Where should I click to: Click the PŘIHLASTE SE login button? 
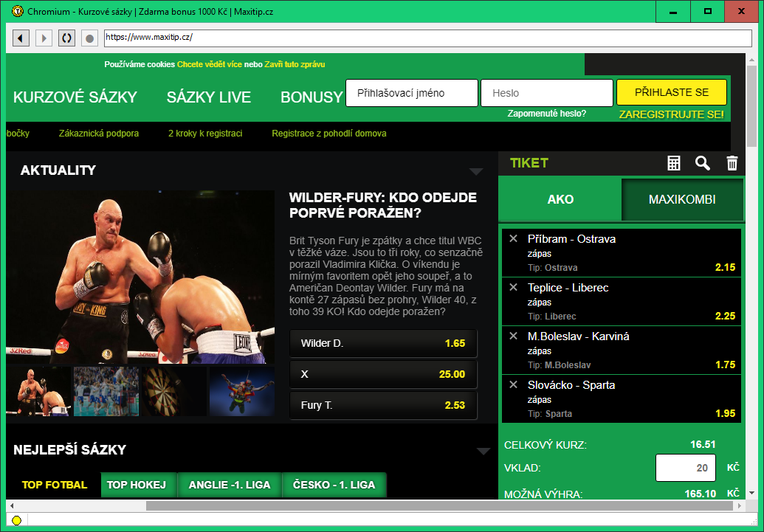672,92
